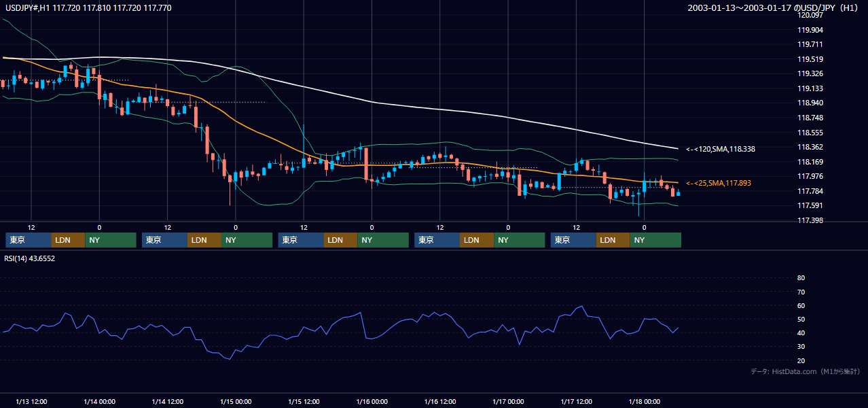The width and height of the screenshot is (868, 408).
Task: Click price axis value 117.398
Action: (x=810, y=220)
